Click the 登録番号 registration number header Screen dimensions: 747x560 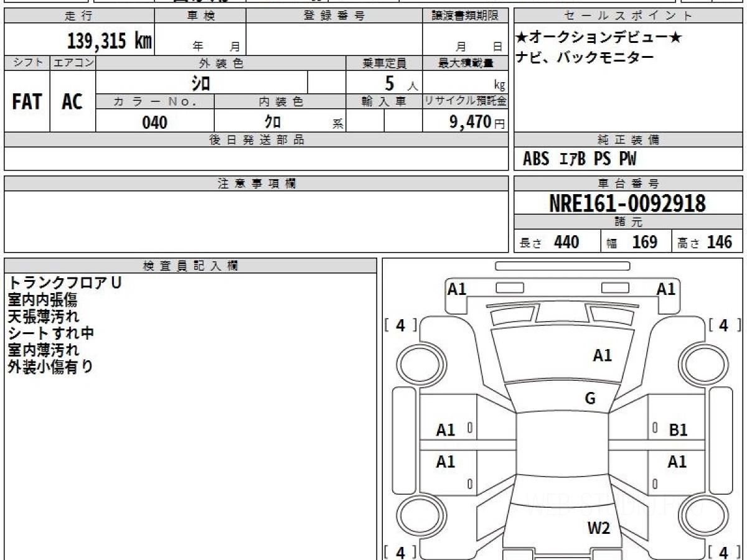tap(334, 16)
